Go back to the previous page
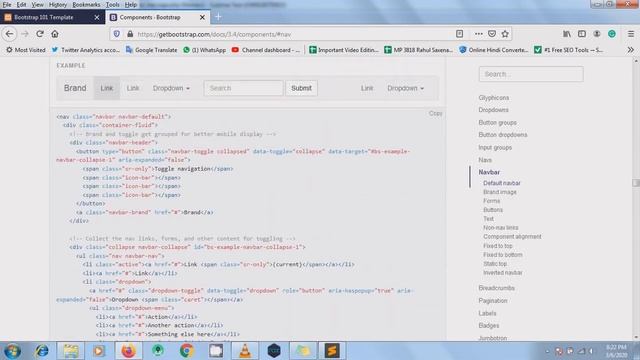 point(9,34)
